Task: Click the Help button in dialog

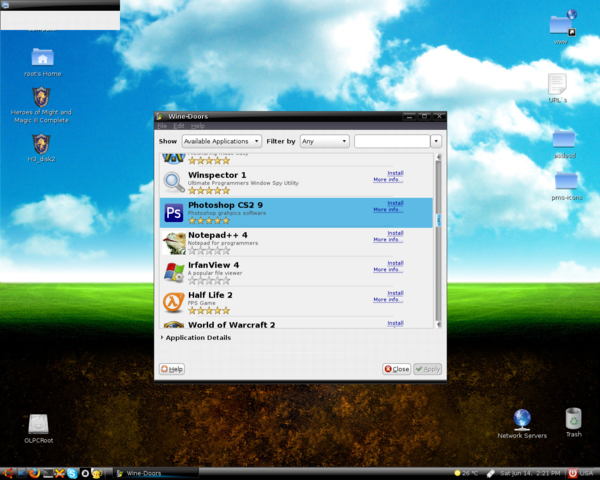Action: (172, 369)
